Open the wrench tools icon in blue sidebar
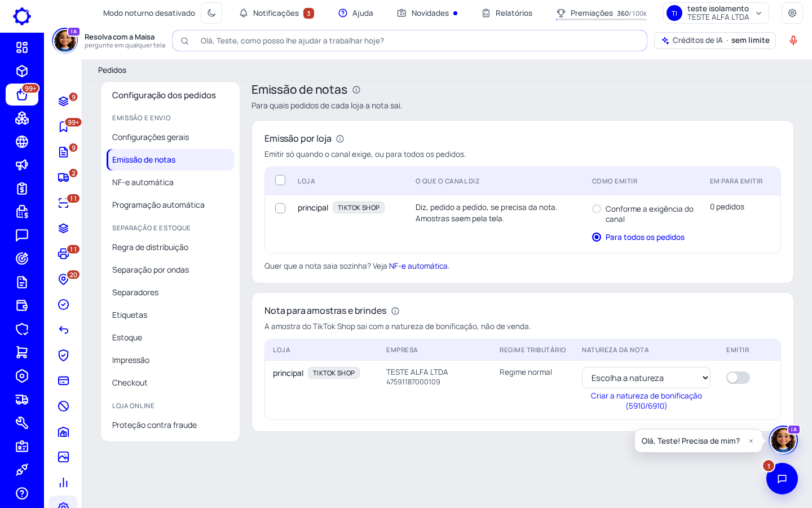The image size is (812, 508). pos(22,423)
